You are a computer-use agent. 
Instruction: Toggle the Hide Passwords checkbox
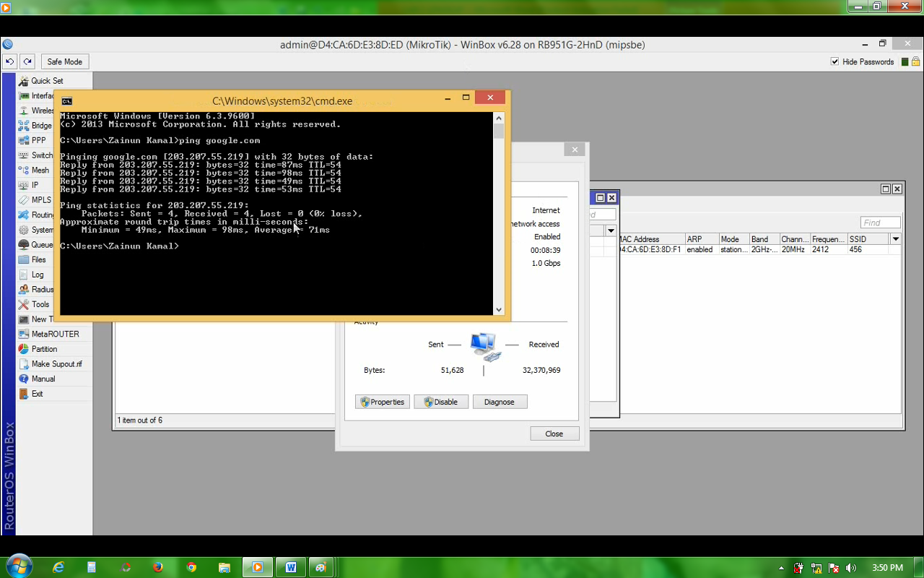(835, 62)
